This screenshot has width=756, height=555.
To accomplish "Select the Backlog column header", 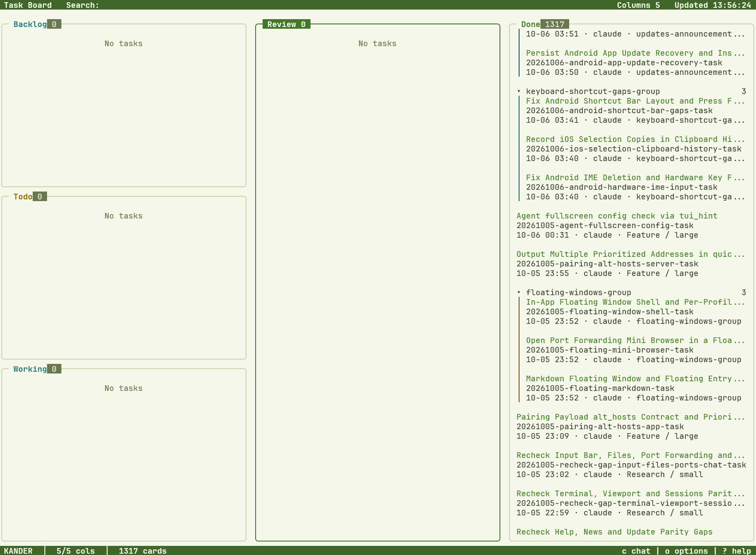I will [x=30, y=24].
